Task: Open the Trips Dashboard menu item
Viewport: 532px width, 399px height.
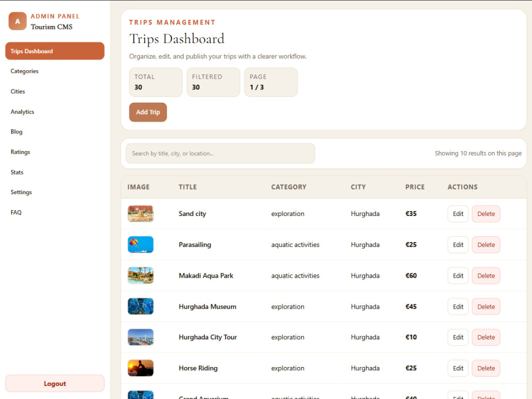Action: [55, 51]
